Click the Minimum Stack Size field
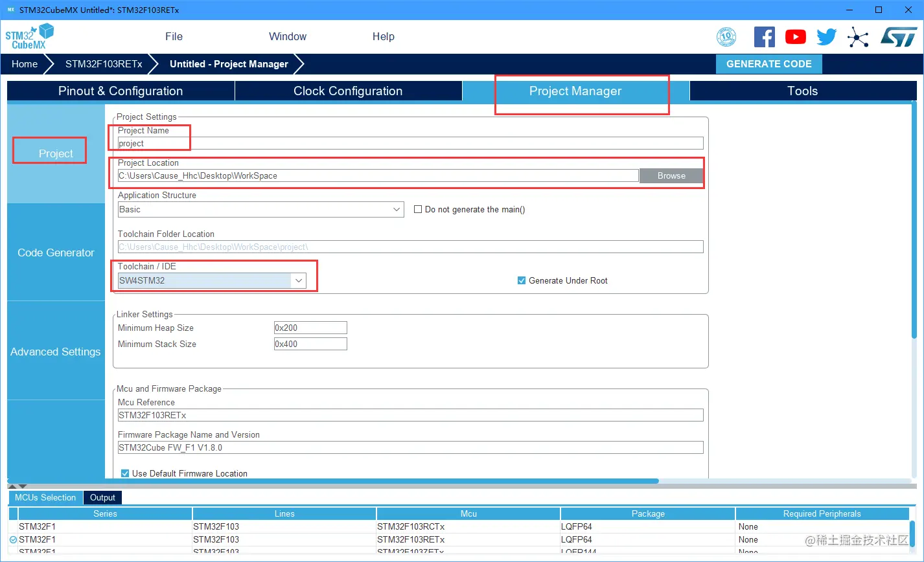924x562 pixels. click(310, 344)
